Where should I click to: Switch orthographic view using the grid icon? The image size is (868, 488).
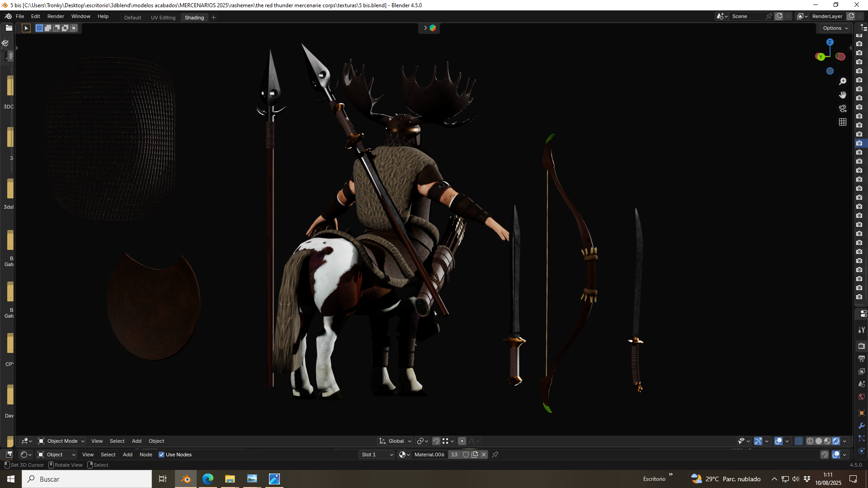843,122
